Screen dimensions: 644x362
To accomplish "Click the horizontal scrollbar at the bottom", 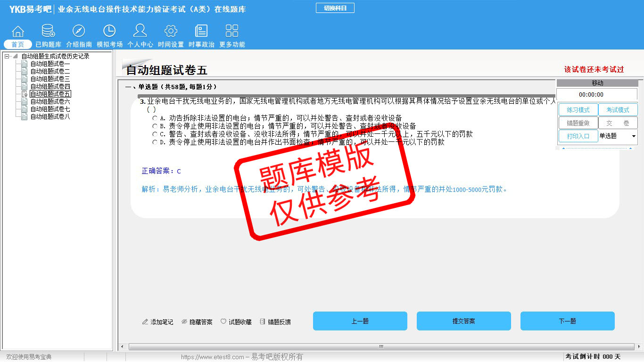I will (381, 346).
